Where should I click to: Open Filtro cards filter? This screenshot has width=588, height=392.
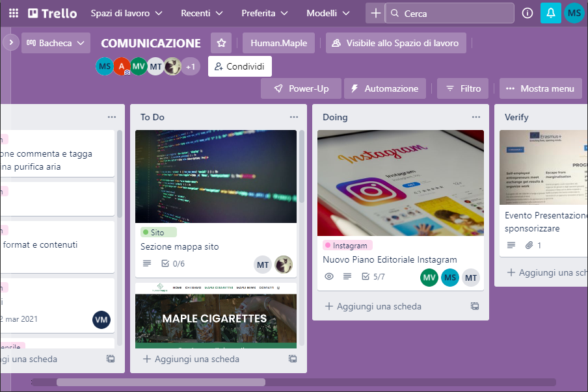[x=462, y=88]
